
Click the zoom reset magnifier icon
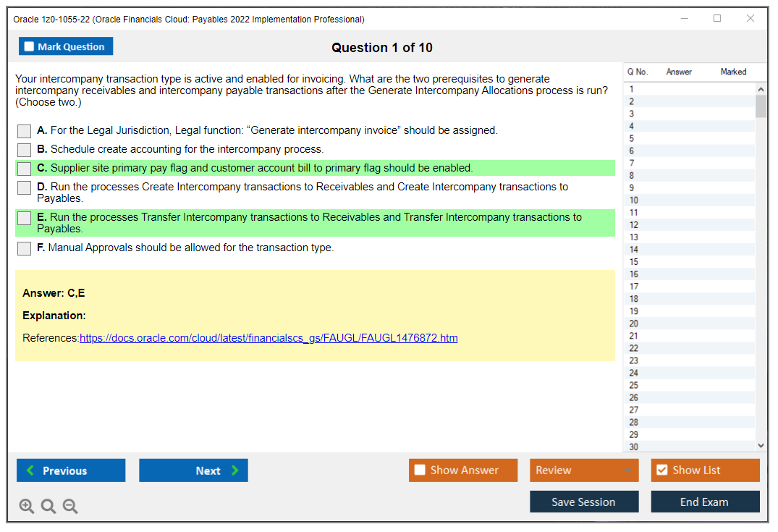(x=48, y=507)
